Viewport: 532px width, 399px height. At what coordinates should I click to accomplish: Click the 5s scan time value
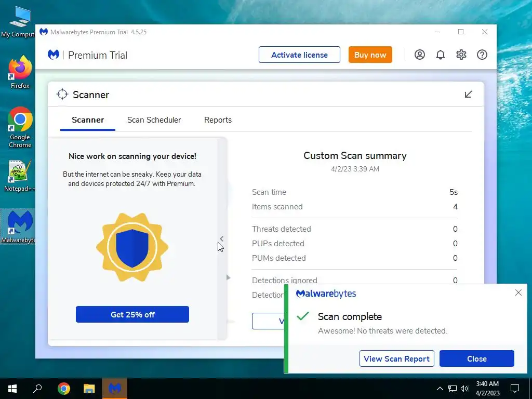454,192
